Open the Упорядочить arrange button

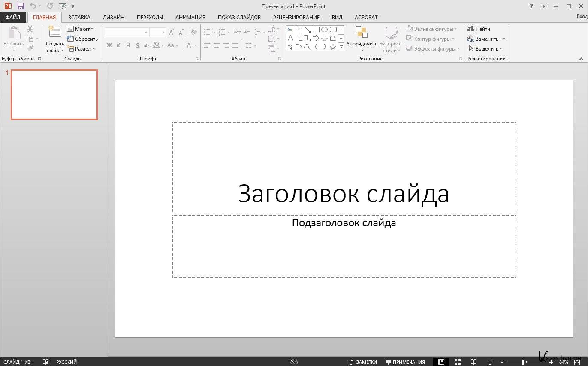click(362, 37)
